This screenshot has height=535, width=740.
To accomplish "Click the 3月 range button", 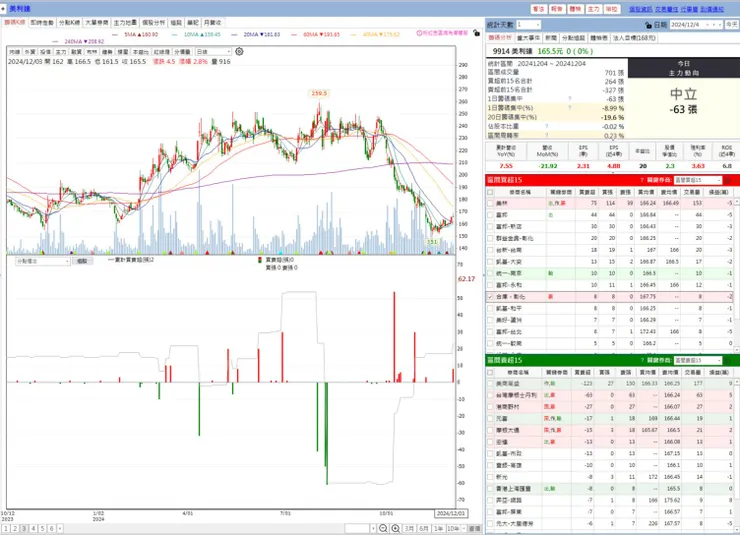I will pyautogui.click(x=410, y=528).
